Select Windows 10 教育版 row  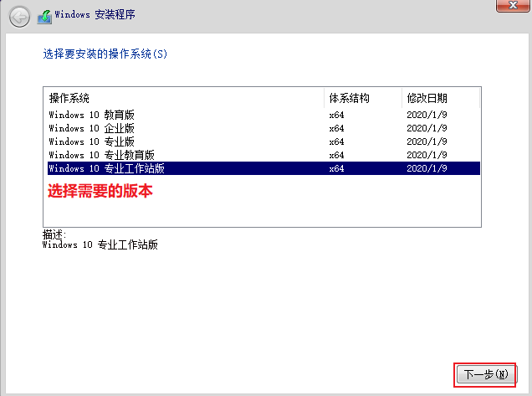coord(263,115)
